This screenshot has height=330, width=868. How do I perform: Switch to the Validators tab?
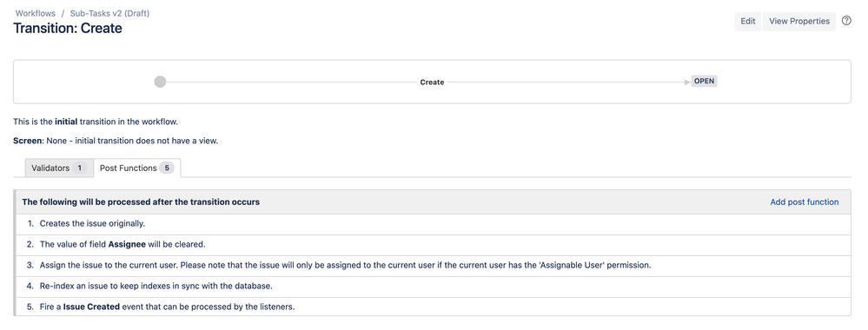pos(59,168)
